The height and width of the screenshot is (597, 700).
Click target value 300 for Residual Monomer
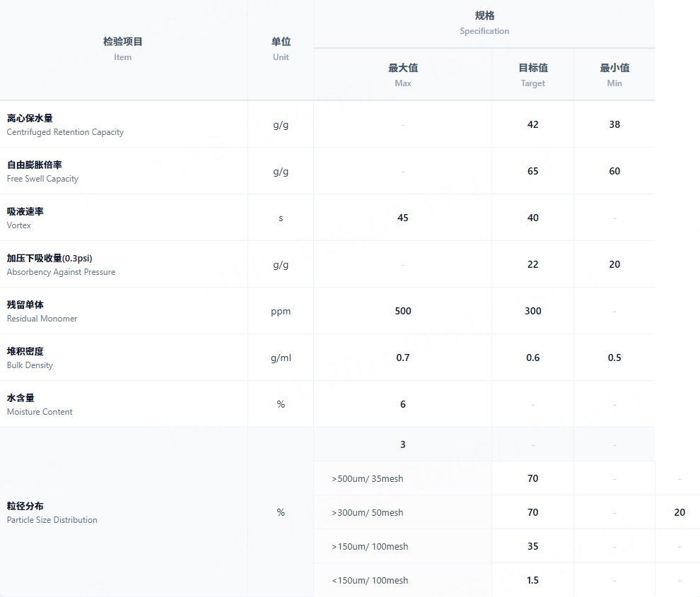click(533, 311)
